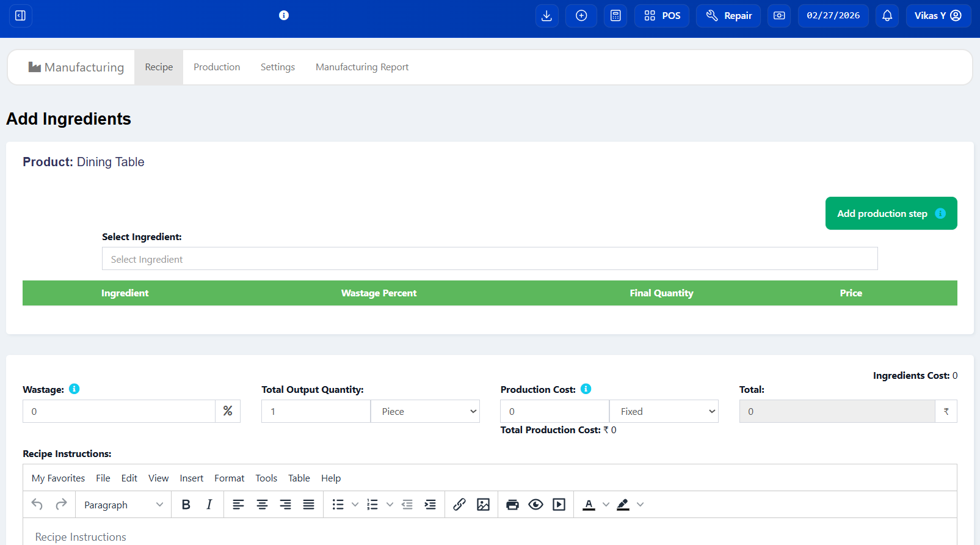The width and height of the screenshot is (980, 545).
Task: Decrease indent with outdent icon
Action: click(407, 504)
